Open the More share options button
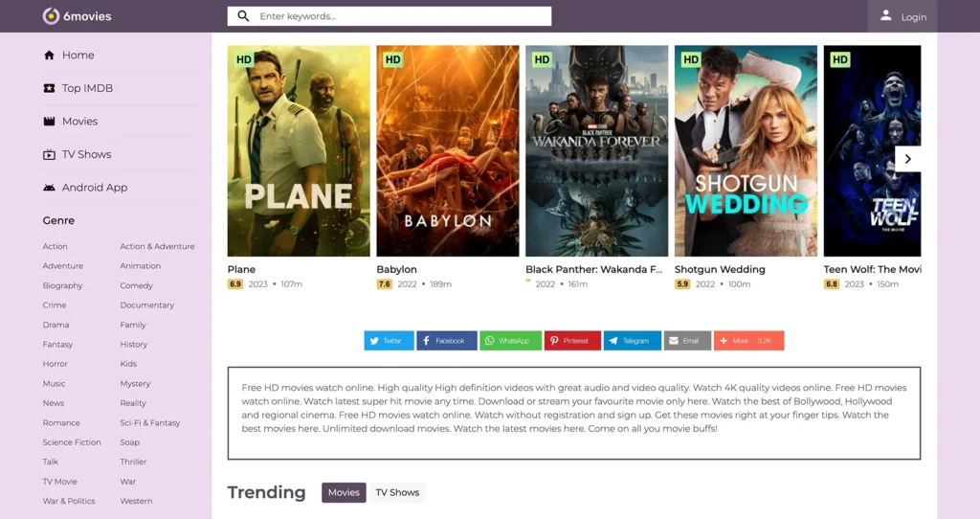 (748, 341)
